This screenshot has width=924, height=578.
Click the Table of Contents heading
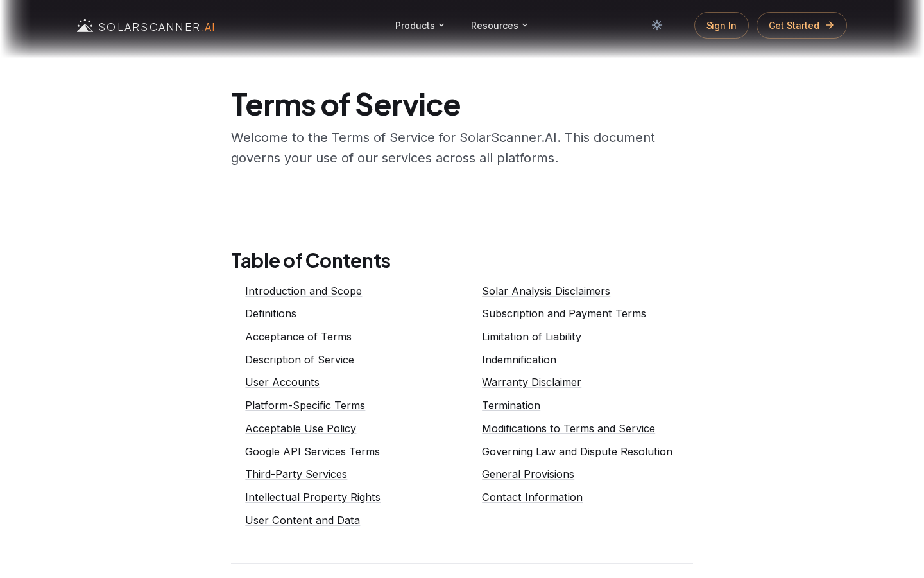tap(311, 260)
